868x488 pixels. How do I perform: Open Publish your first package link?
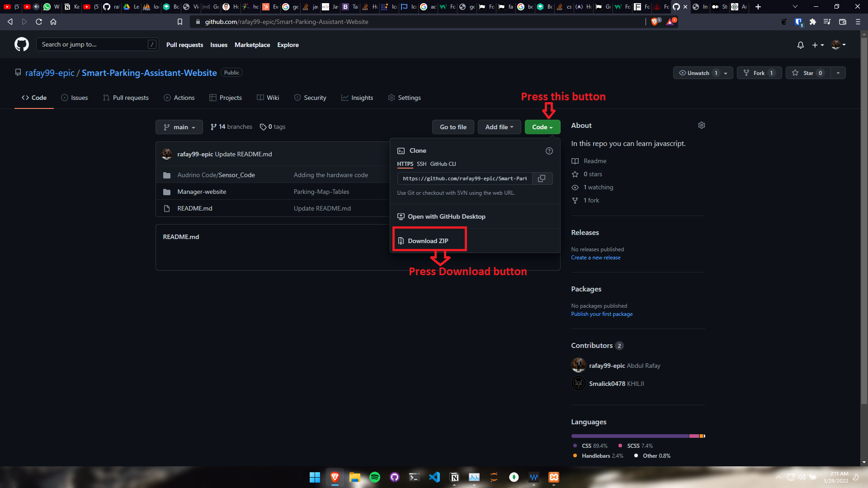(x=602, y=314)
